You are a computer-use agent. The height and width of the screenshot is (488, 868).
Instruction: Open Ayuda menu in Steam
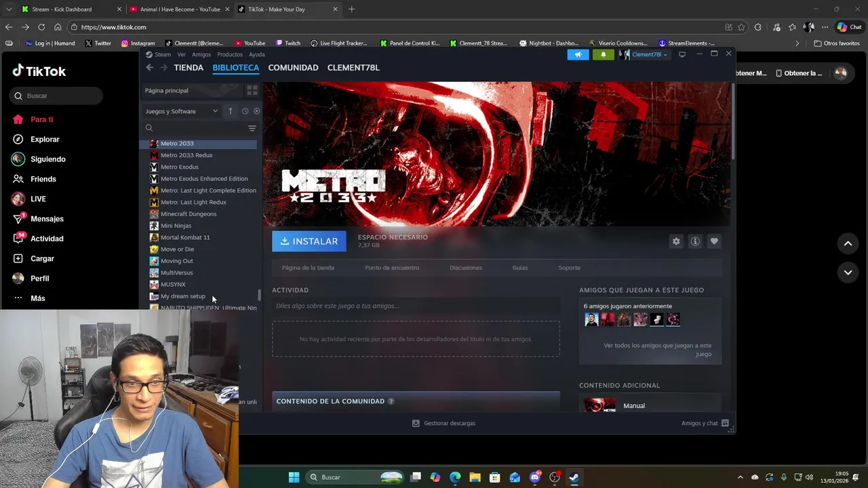tap(256, 55)
